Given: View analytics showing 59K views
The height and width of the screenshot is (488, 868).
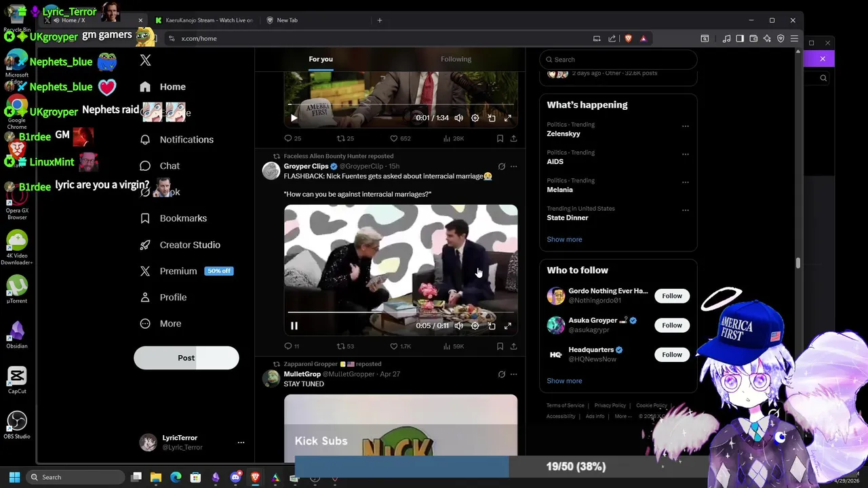Looking at the screenshot, I should click(x=453, y=346).
